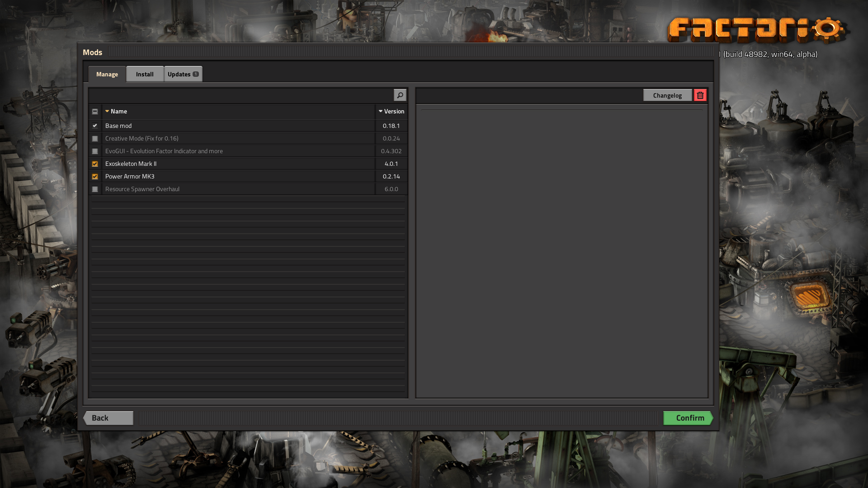The image size is (868, 488).
Task: Click the red trash delete icon
Action: (700, 95)
